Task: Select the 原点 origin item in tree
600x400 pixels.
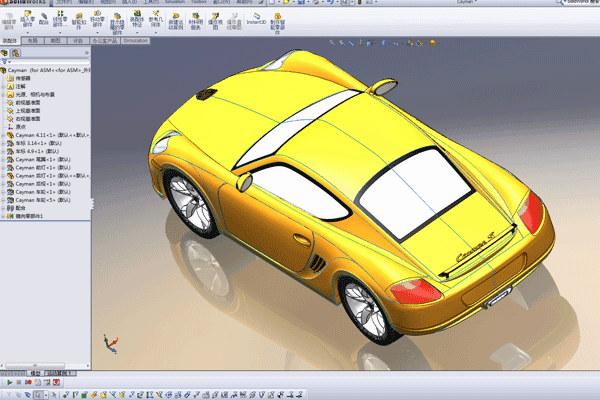Action: pyautogui.click(x=22, y=127)
